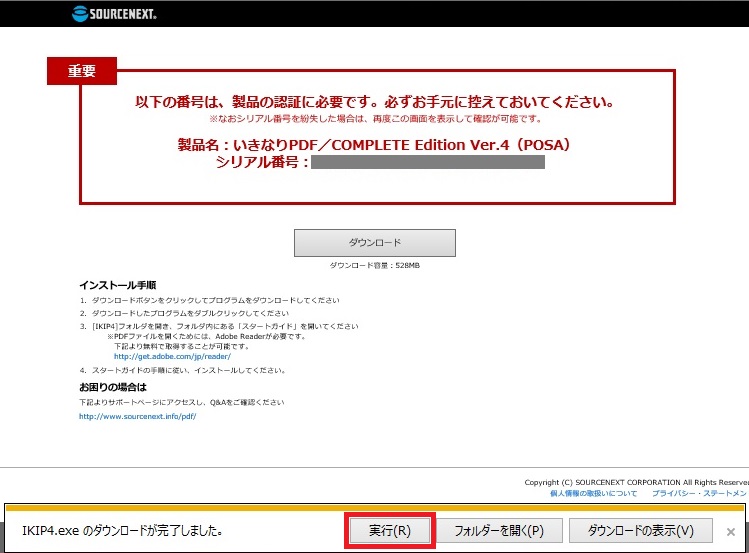The width and height of the screenshot is (749, 553).
Task: Open 個人情報の取扱いについて link
Action: (x=593, y=493)
